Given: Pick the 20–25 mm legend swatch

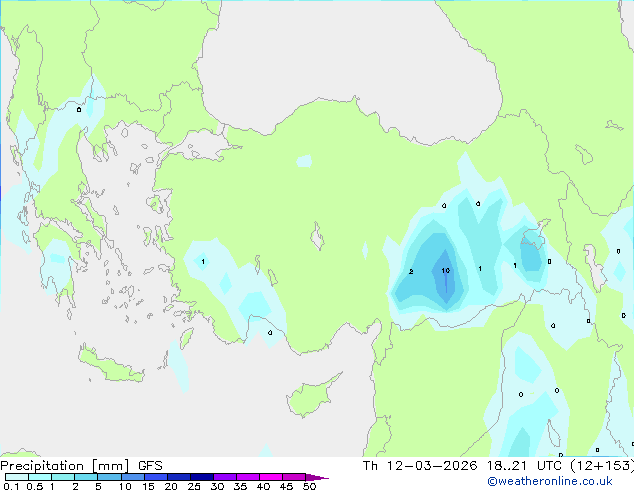Looking at the screenshot, I should point(178,477).
